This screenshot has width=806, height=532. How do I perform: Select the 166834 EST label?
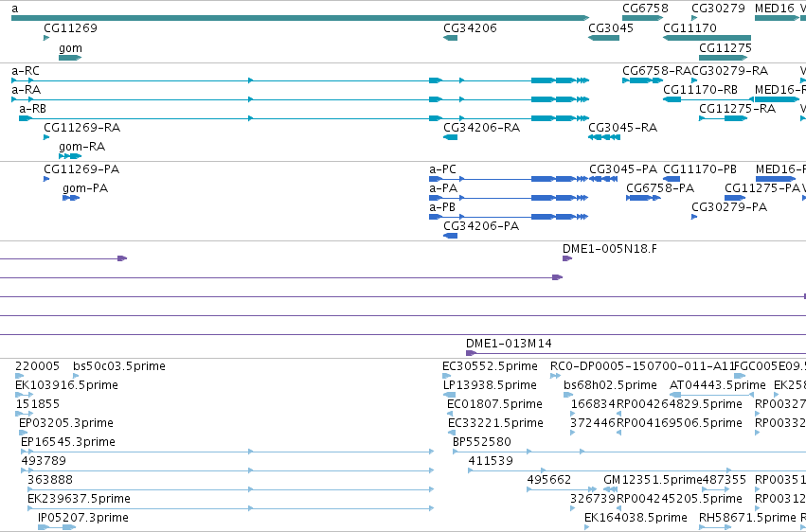point(593,404)
